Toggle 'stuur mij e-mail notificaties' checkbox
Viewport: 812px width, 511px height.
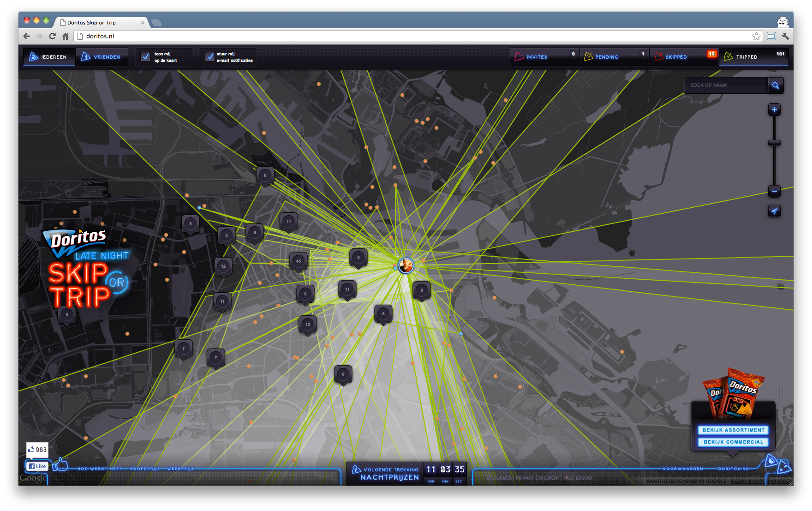pos(210,57)
